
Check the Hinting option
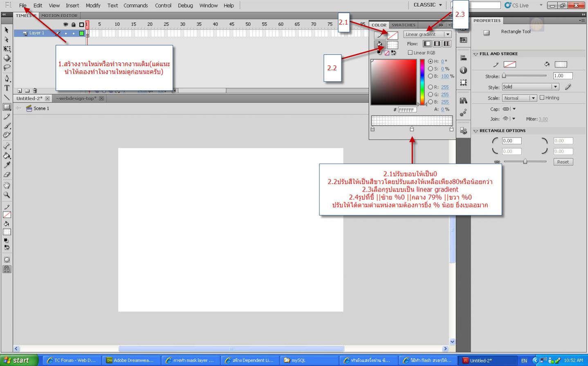tap(542, 98)
